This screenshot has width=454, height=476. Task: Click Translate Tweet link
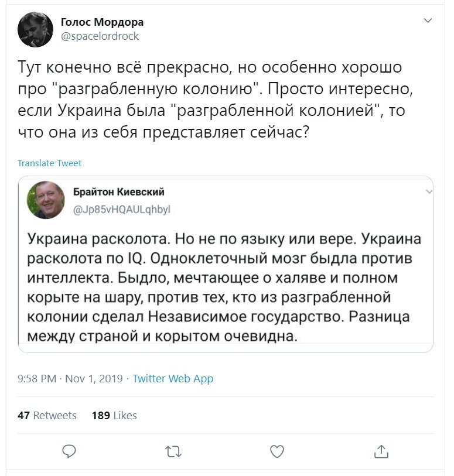click(49, 163)
